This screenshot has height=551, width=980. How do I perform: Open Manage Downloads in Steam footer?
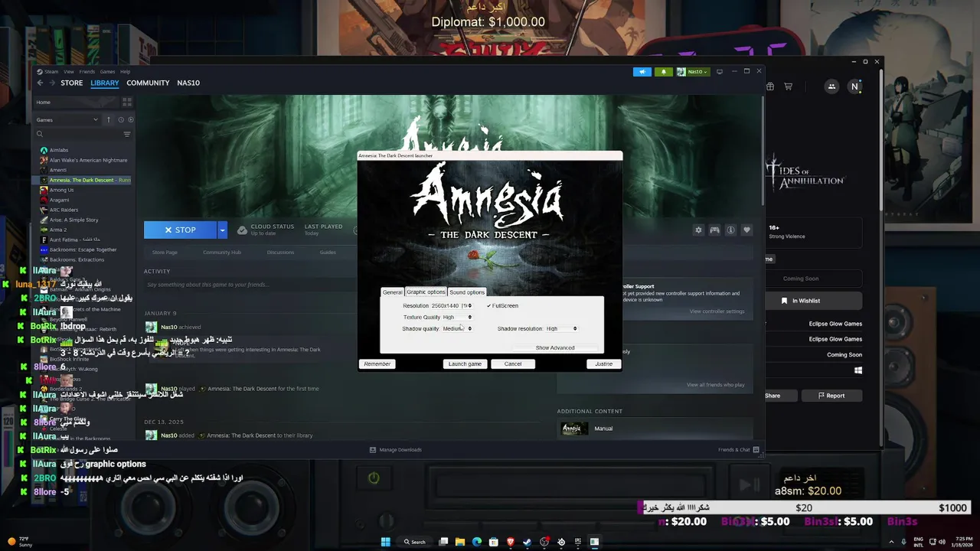tap(396, 449)
